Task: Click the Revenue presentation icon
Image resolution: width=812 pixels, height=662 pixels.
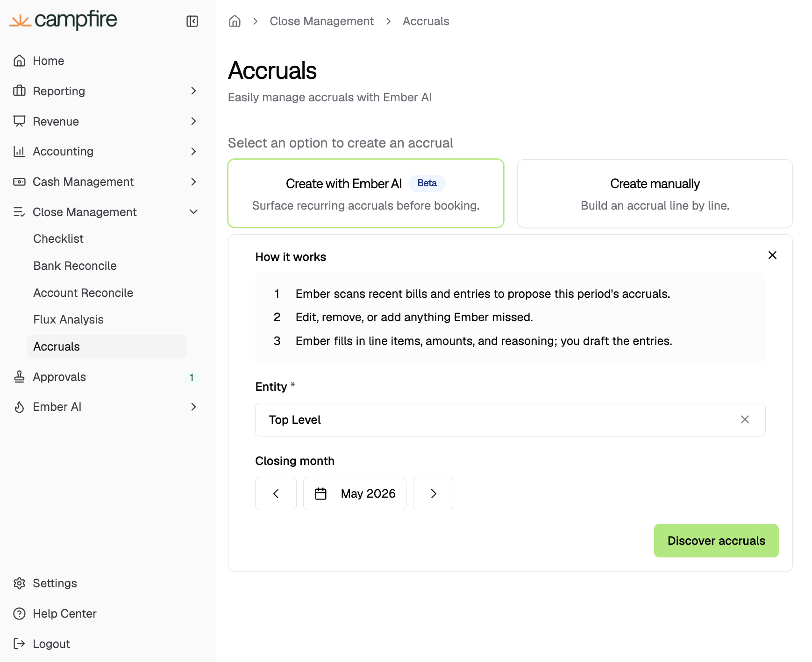Action: (19, 121)
